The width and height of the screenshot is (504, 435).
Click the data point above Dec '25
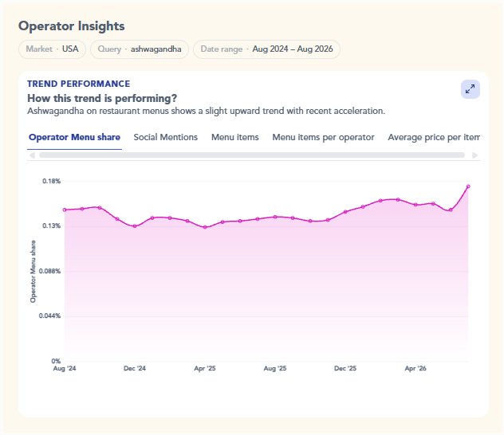pyautogui.click(x=345, y=212)
